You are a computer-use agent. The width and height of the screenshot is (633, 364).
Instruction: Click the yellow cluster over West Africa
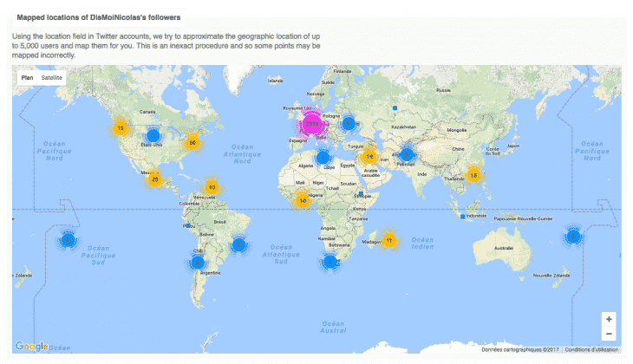[302, 200]
